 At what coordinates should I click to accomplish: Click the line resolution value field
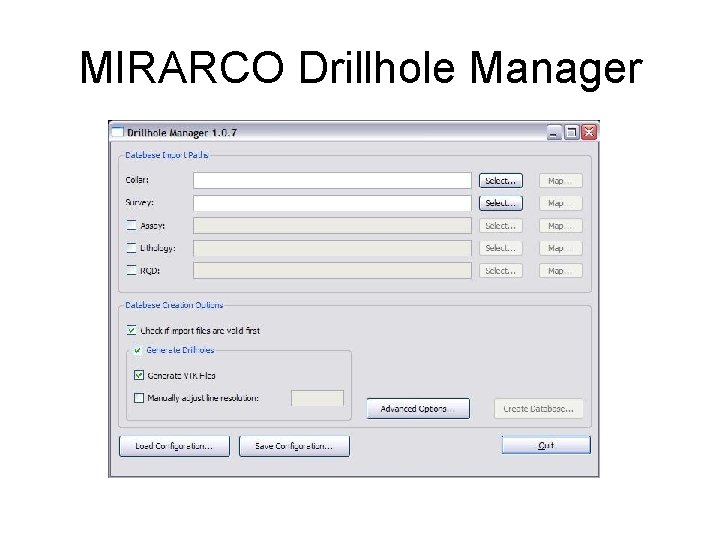(x=317, y=398)
